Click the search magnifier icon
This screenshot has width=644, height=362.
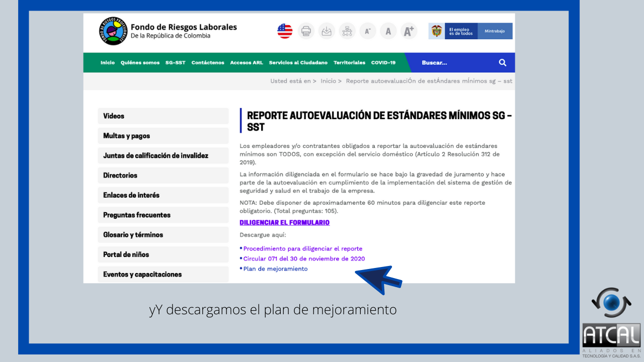[502, 63]
